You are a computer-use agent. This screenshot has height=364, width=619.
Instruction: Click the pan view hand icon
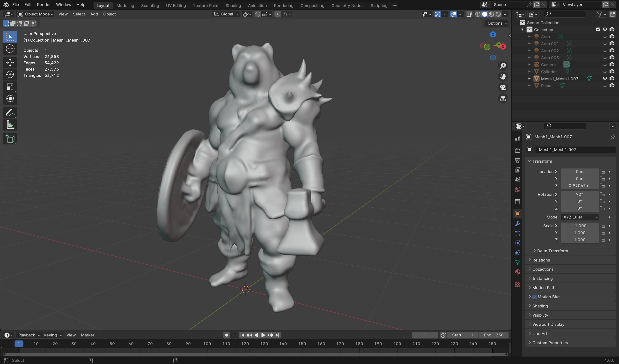click(x=503, y=77)
